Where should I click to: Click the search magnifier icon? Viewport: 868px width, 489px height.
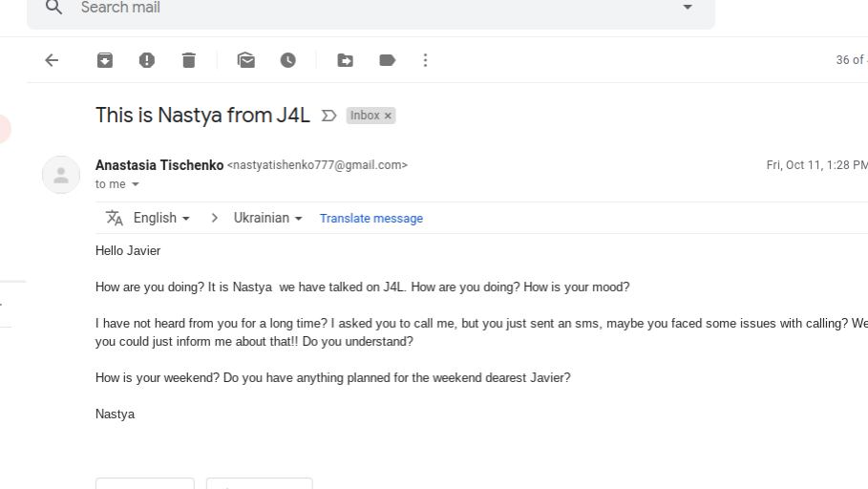point(53,8)
